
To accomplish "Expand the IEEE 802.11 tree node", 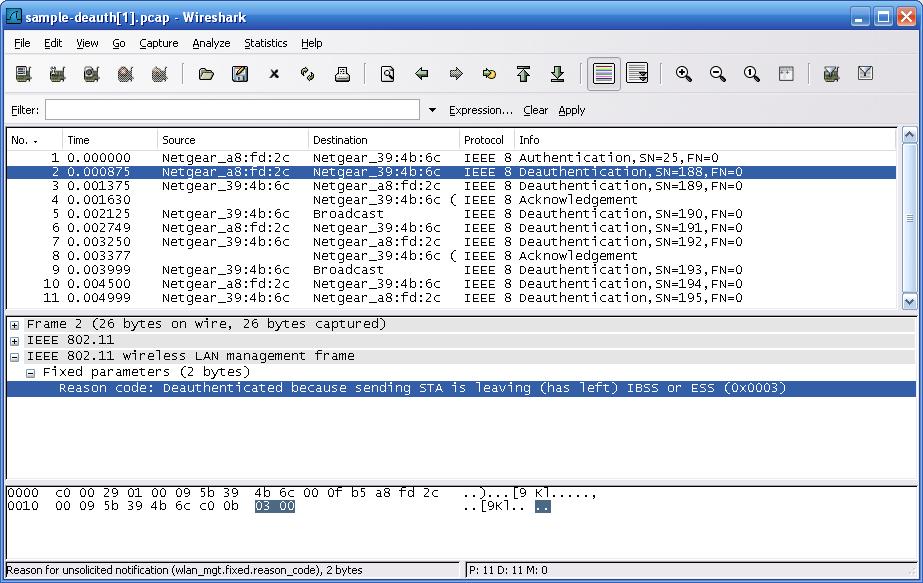I will coord(15,341).
